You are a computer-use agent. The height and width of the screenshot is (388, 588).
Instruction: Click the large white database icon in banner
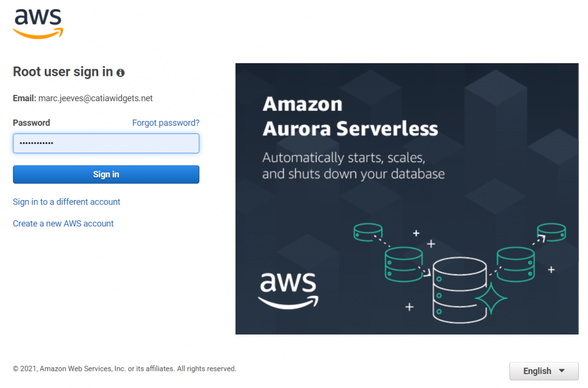(460, 290)
